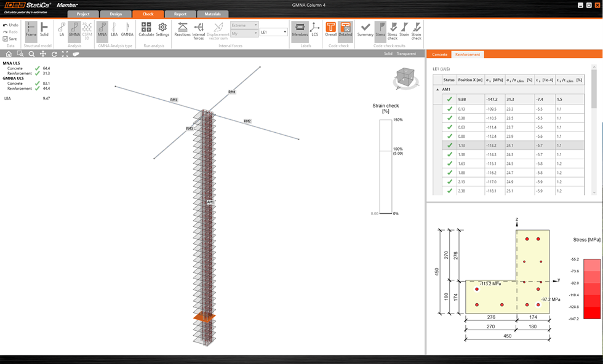
Task: Select the GMNIA analysis type
Action: pos(127,29)
